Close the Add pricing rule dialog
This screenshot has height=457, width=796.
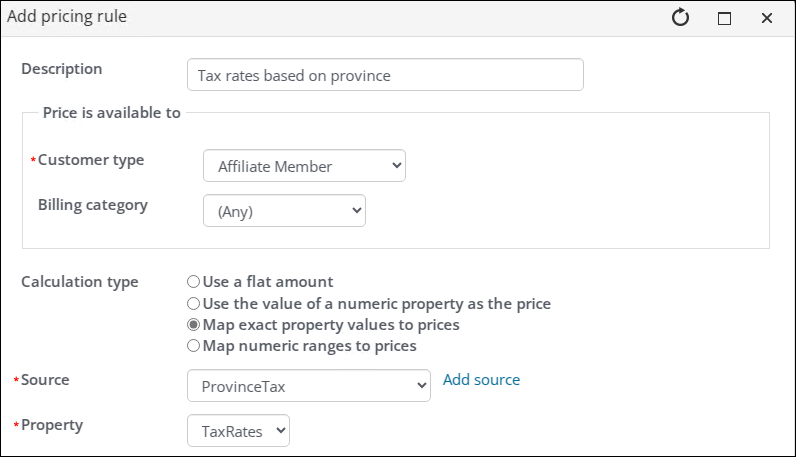(x=767, y=18)
